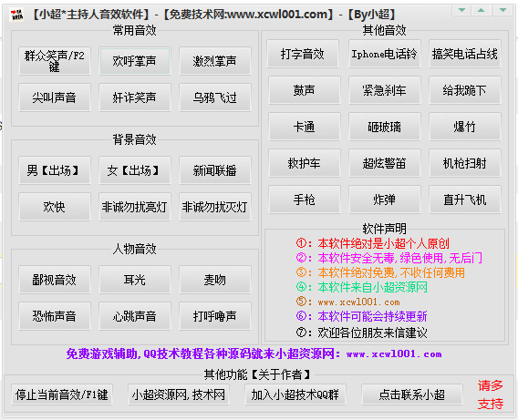Trigger the 乌鸦飞过 crow sound
518x420 pixels.
point(215,97)
